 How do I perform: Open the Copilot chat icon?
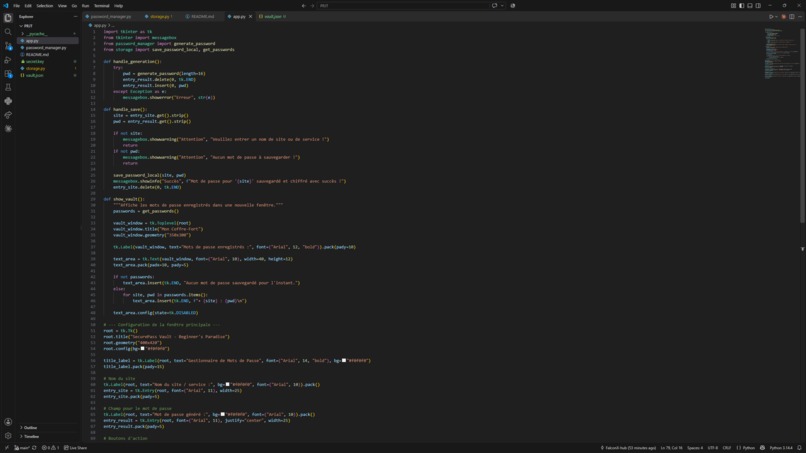[x=494, y=6]
